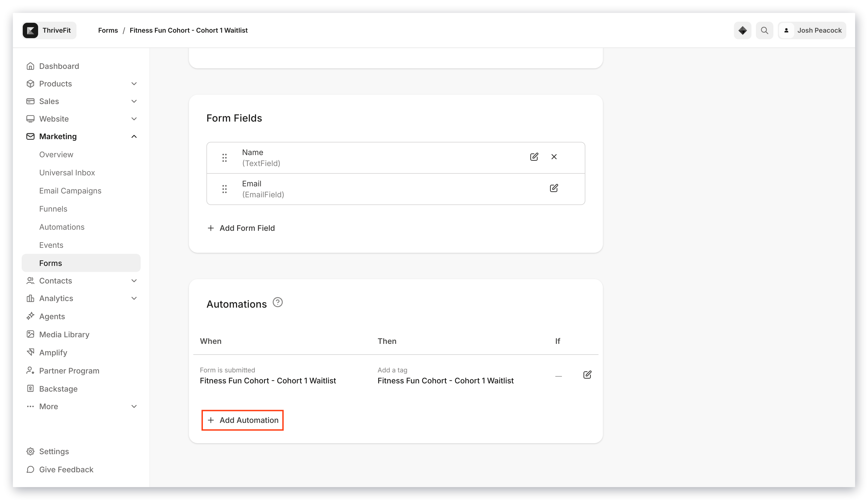Click the Marketing sidebar item
Image resolution: width=868 pixels, height=500 pixels.
[x=58, y=136]
